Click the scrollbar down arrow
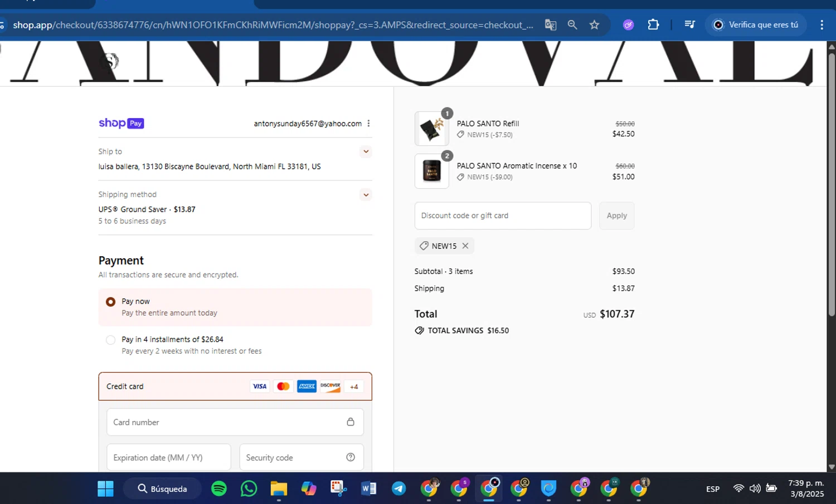 [x=832, y=467]
